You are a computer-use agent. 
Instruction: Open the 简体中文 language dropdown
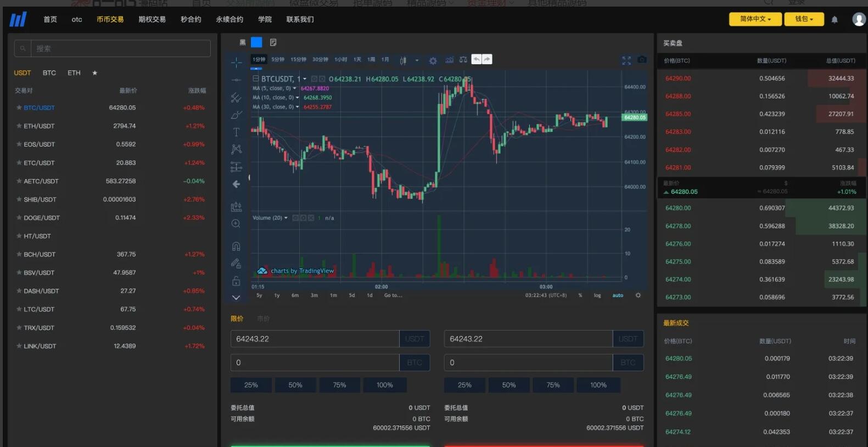tap(755, 19)
